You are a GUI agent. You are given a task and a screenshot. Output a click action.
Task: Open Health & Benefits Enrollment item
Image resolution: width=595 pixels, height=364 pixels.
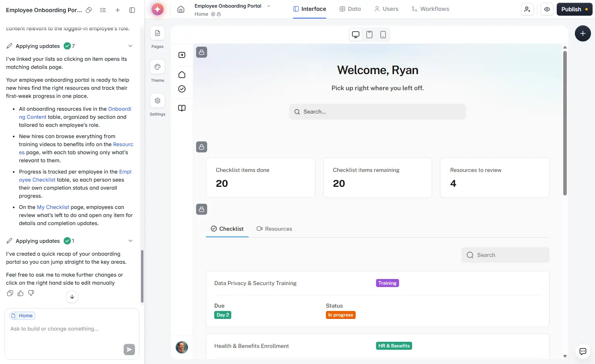pyautogui.click(x=377, y=346)
